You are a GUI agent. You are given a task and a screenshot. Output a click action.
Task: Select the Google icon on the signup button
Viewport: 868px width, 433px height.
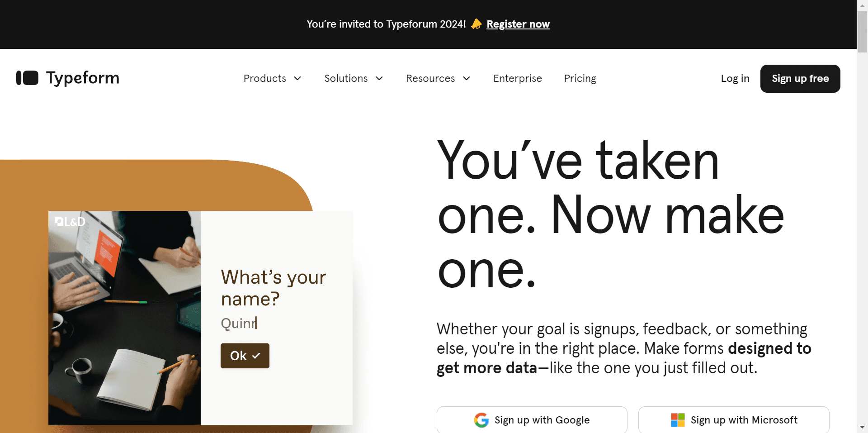pos(482,420)
